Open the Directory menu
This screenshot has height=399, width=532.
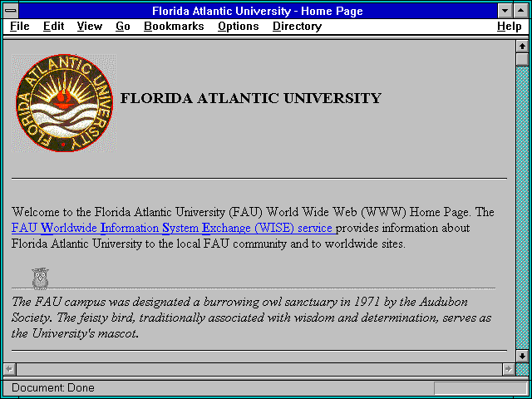tap(298, 27)
